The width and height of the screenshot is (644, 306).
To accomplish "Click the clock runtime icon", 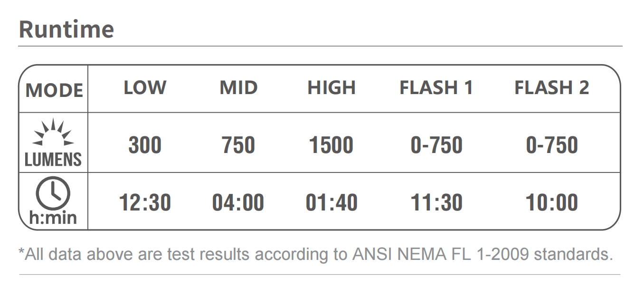I will [x=53, y=193].
